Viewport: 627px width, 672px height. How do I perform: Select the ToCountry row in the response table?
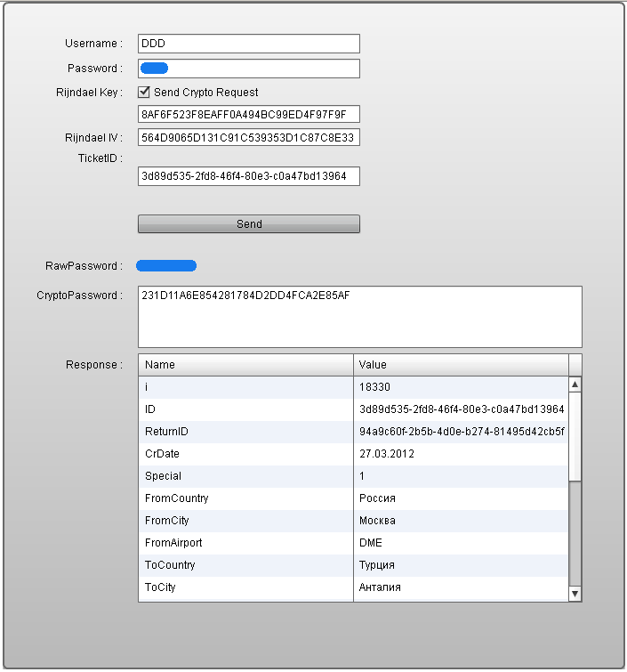click(354, 566)
